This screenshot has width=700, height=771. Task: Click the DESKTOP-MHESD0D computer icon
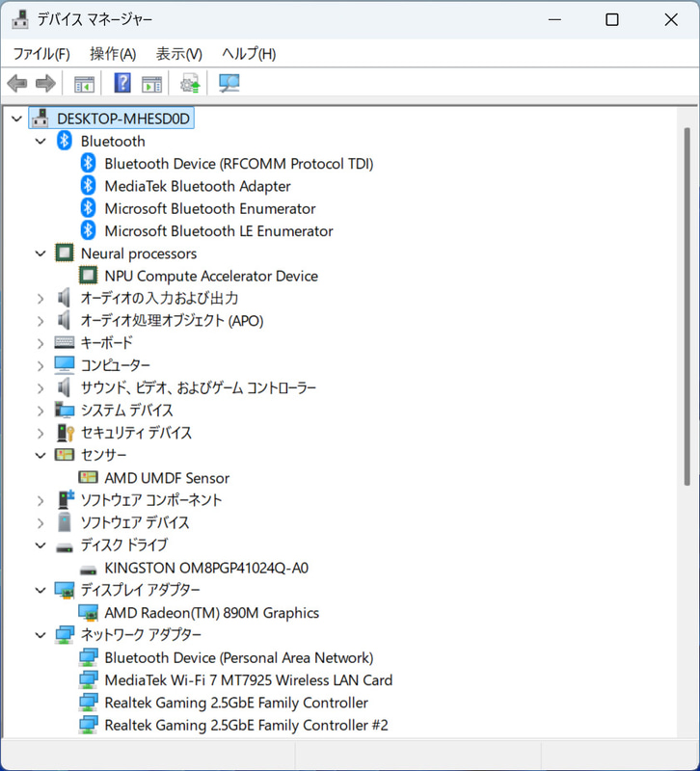click(40, 118)
